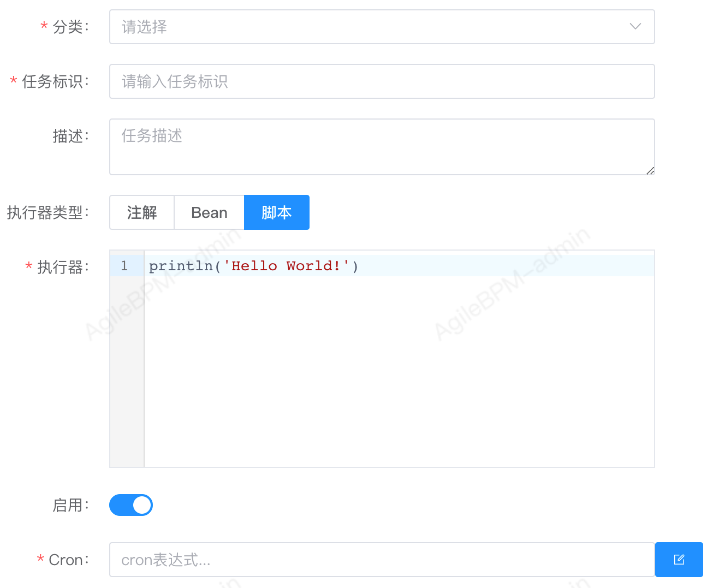Disable the 启用 switch
The height and width of the screenshot is (588, 719).
tap(131, 505)
